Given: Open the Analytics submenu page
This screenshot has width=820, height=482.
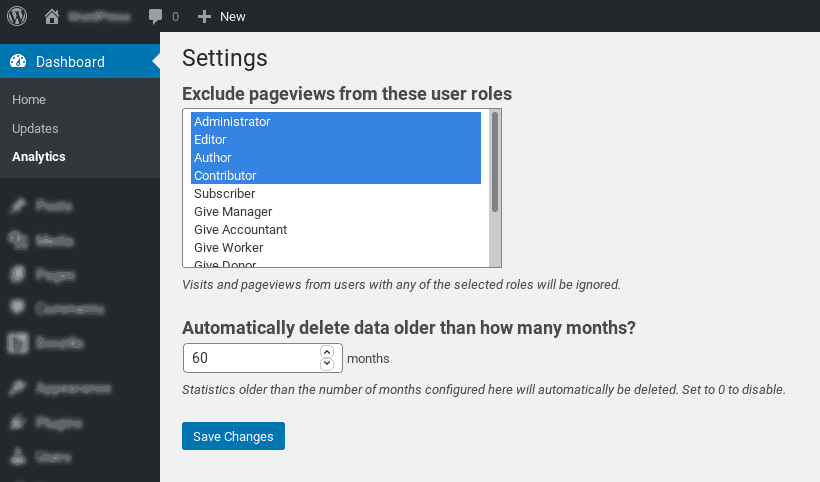Looking at the screenshot, I should 39,157.
